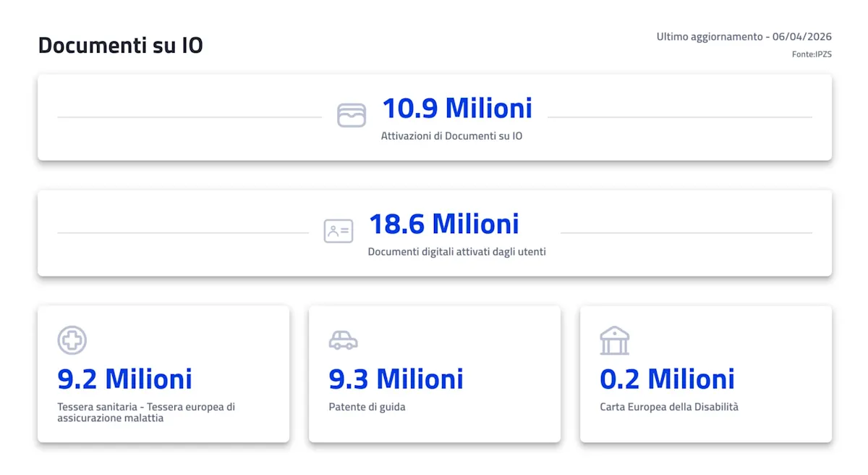Click the 9.2 Milioni value
Image resolution: width=868 pixels, height=475 pixels.
(x=124, y=379)
